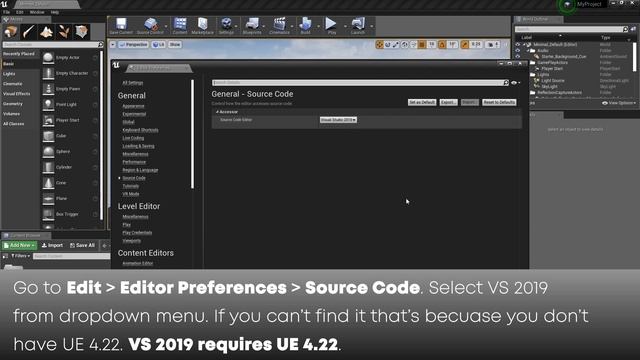This screenshot has width=640, height=360.
Task: Toggle rotation snapping in viewport toolbar
Action: coord(442,44)
